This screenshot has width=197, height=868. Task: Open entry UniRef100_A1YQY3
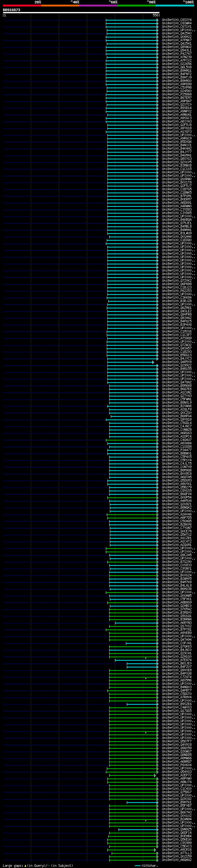click(176, 131)
